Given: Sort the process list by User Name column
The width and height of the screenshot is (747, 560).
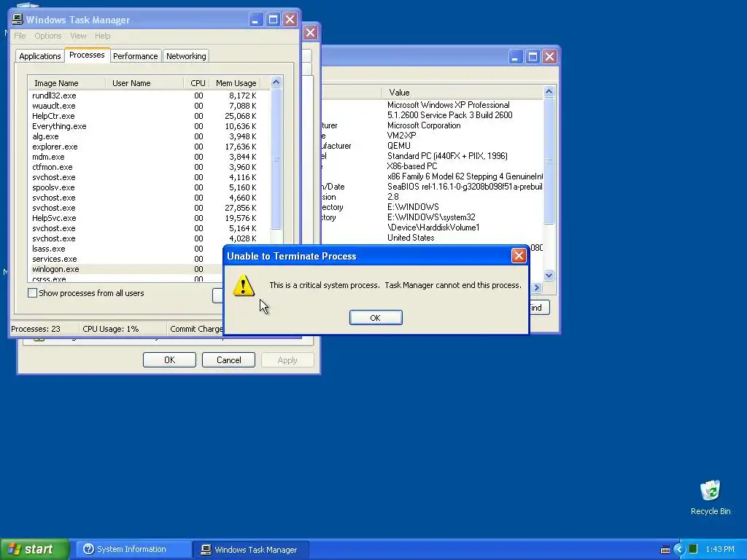Looking at the screenshot, I should pyautogui.click(x=144, y=83).
